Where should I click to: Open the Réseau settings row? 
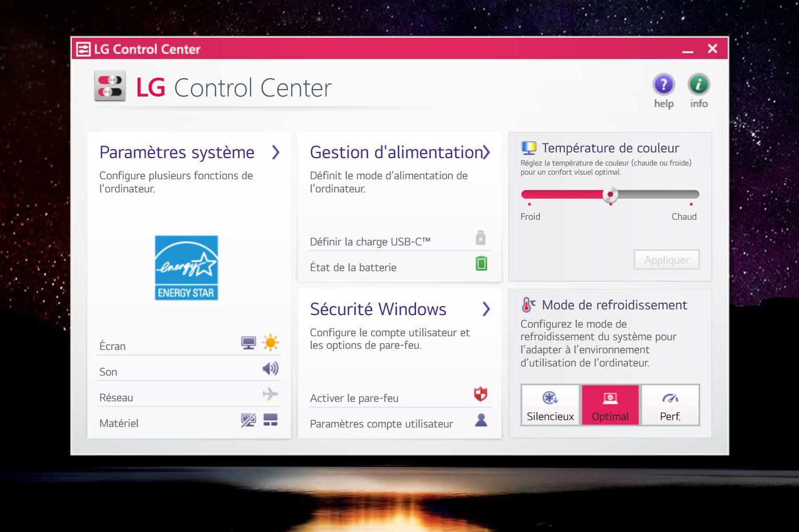coord(189,396)
